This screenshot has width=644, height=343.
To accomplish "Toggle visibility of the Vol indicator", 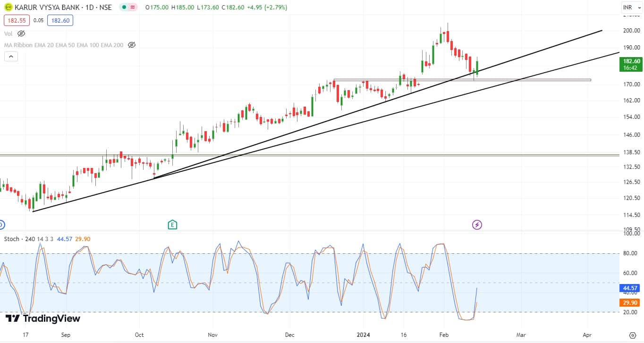I will click(x=21, y=33).
